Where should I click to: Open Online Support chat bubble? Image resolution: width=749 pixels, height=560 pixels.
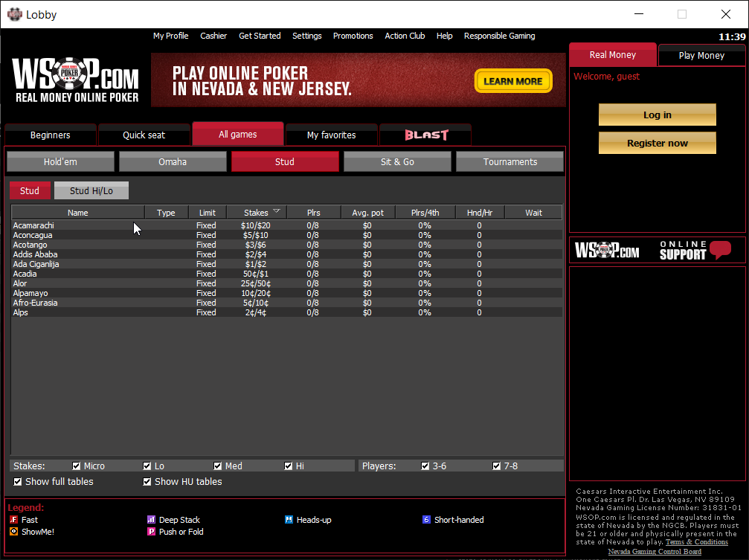point(720,249)
